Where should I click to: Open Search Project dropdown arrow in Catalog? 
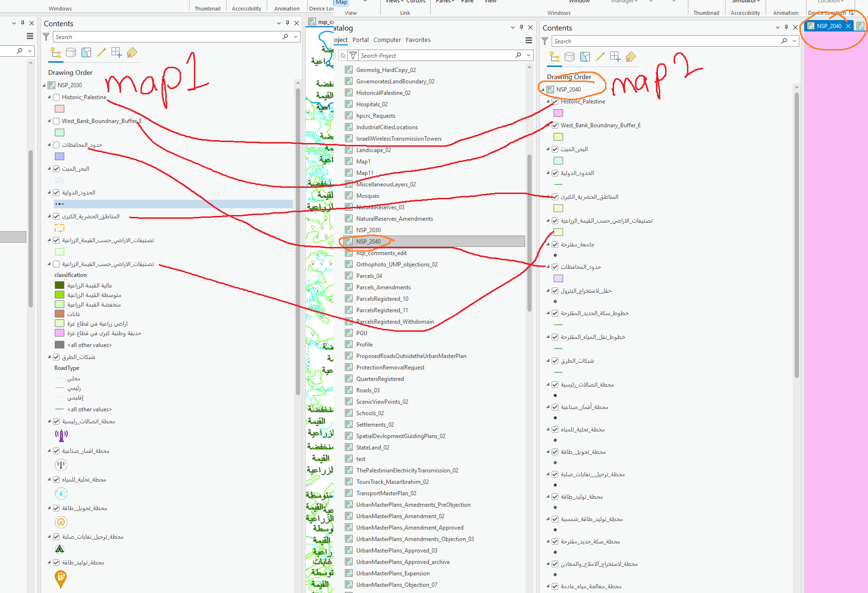coord(528,56)
